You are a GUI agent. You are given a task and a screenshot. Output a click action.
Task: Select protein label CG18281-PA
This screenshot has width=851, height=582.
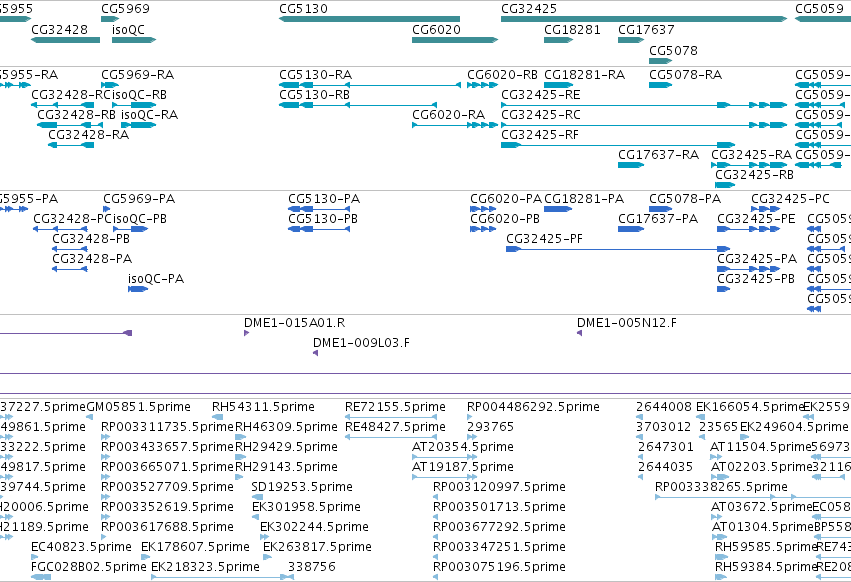[584, 199]
